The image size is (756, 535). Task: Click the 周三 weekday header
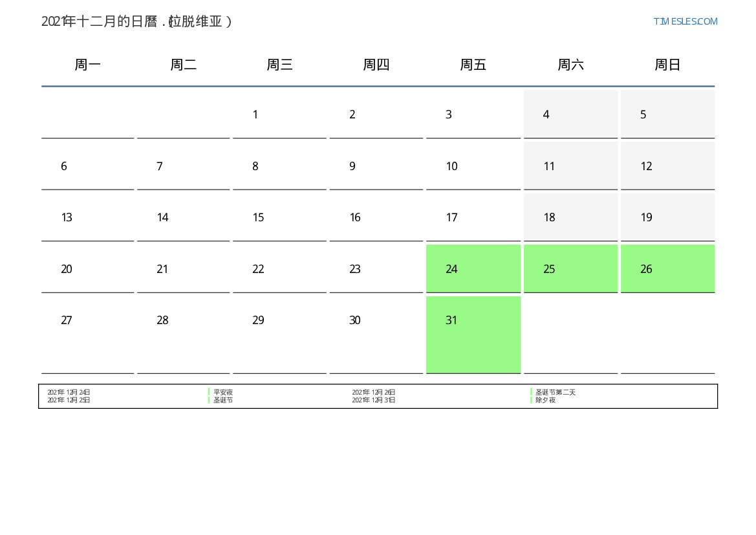tap(279, 65)
